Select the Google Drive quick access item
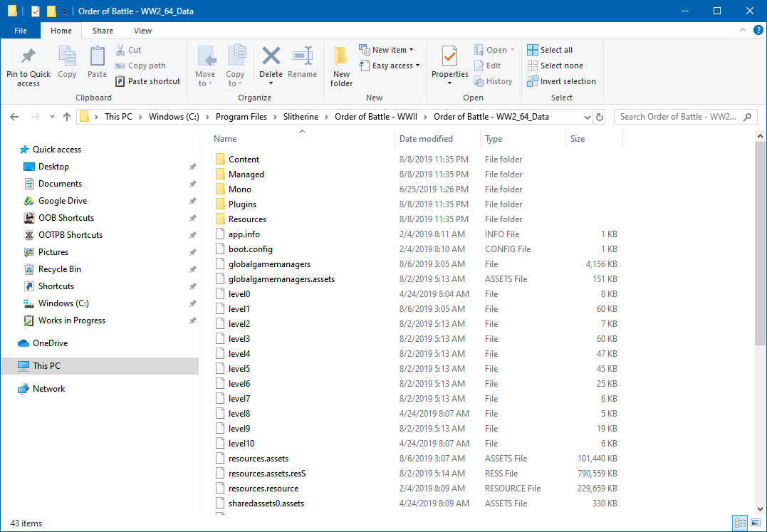Image resolution: width=767 pixels, height=532 pixels. (x=63, y=201)
